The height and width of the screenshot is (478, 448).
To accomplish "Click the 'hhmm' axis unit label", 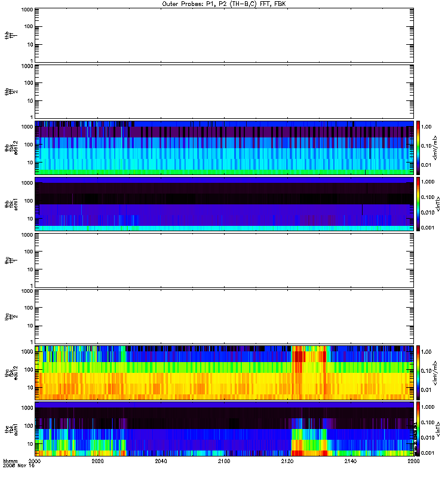I will point(10,461).
